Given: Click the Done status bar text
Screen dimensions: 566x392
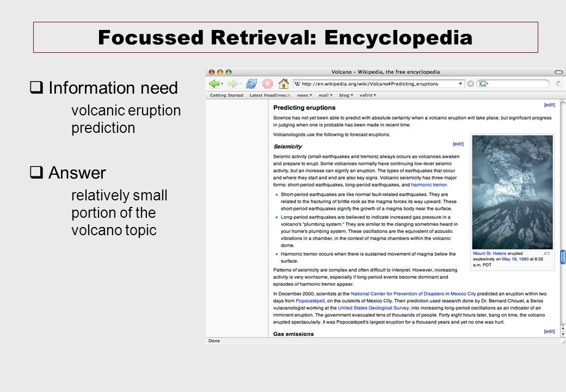Looking at the screenshot, I should click(x=214, y=341).
